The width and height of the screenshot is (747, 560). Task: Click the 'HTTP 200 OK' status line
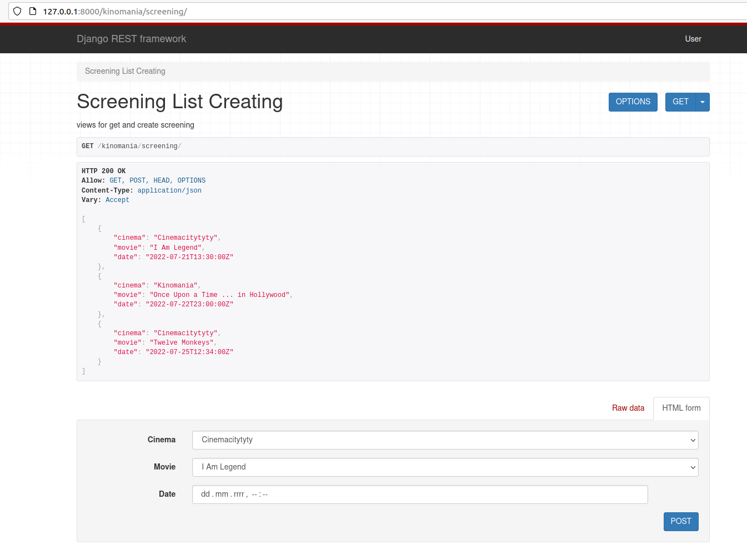(104, 171)
